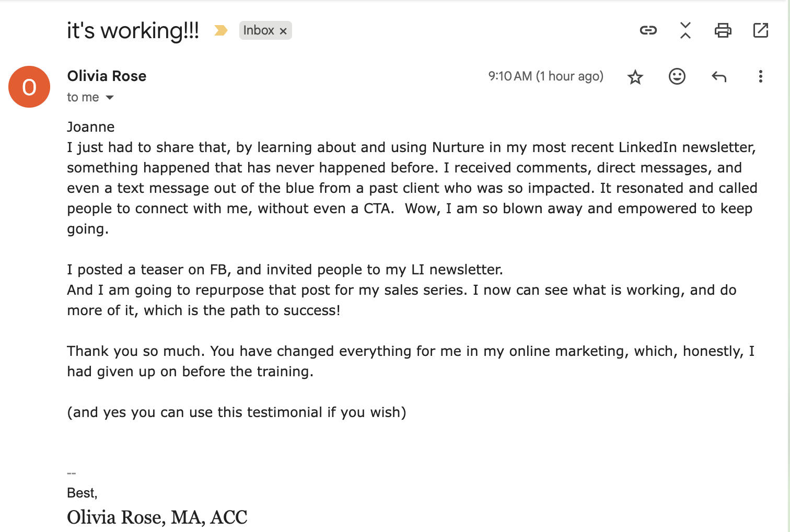Add an emoji reaction to the email
The width and height of the screenshot is (790, 532).
click(677, 77)
